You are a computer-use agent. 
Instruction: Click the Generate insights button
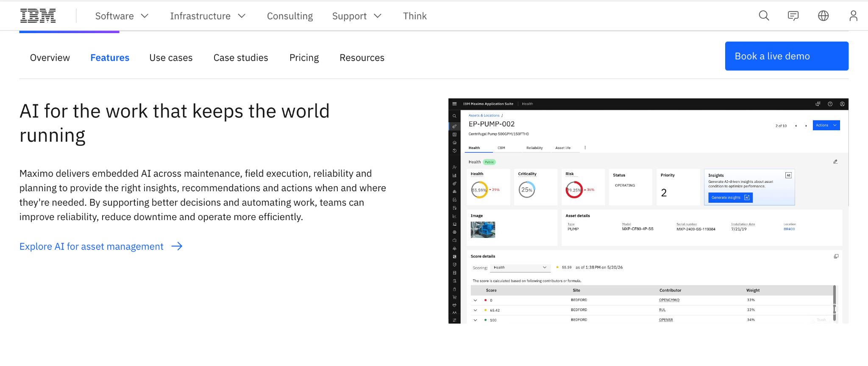pyautogui.click(x=731, y=198)
